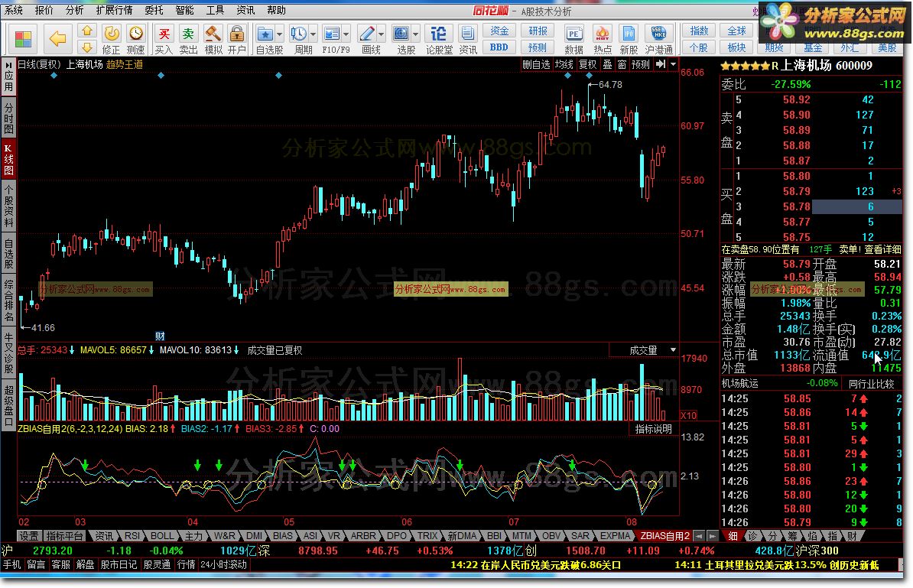Click the up arrow toolbar icon
The width and height of the screenshot is (913, 588).
(x=86, y=31)
